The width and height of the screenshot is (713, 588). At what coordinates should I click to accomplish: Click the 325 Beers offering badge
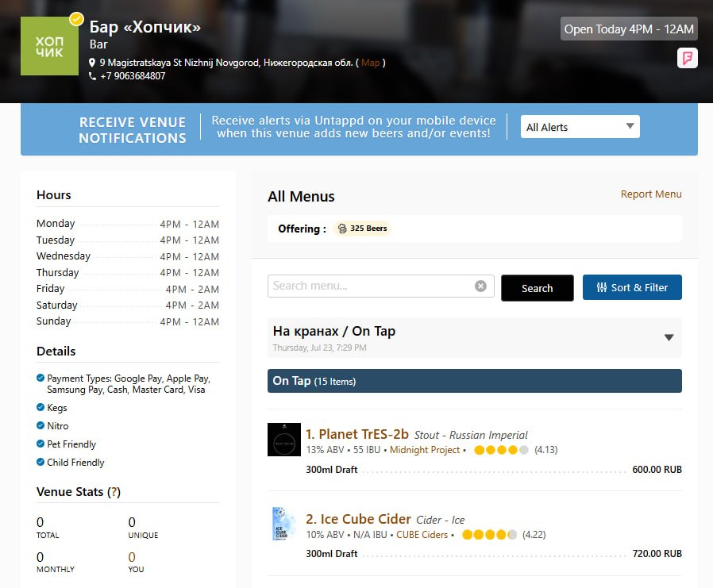click(362, 228)
